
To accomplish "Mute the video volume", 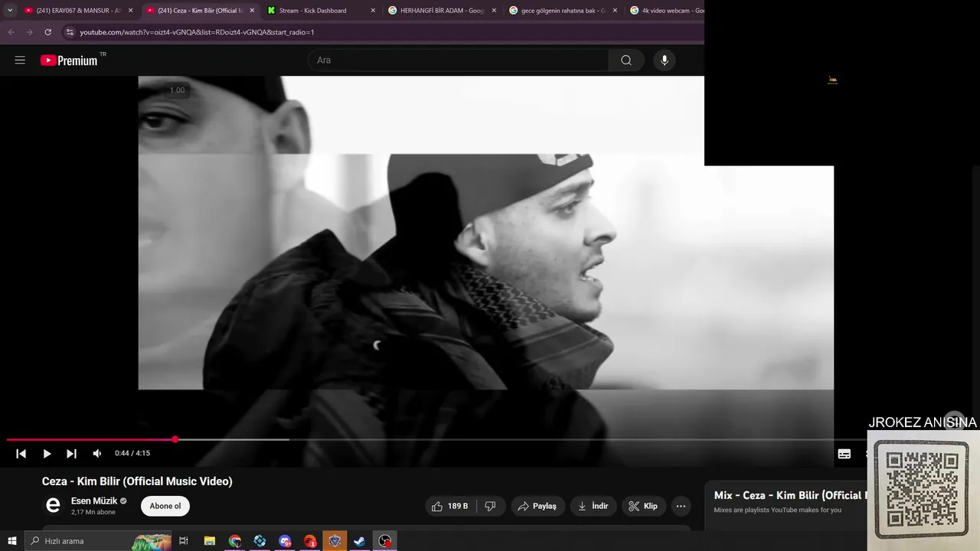I will [97, 454].
